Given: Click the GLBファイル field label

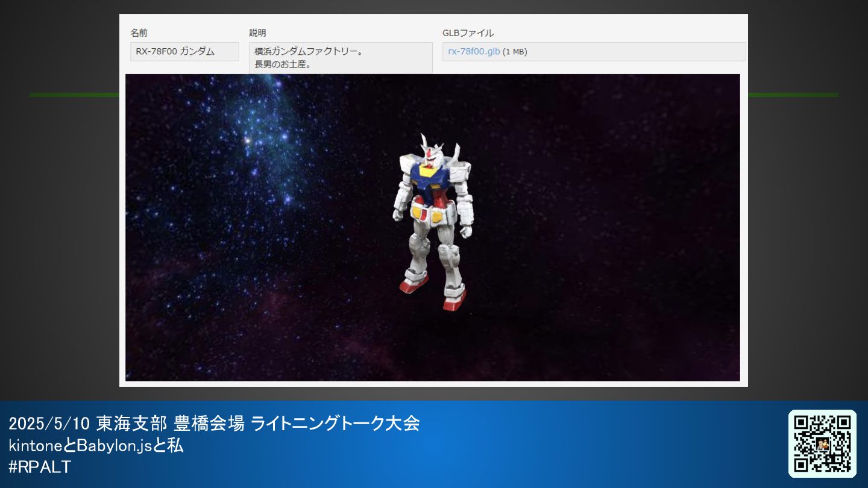Looking at the screenshot, I should (468, 33).
